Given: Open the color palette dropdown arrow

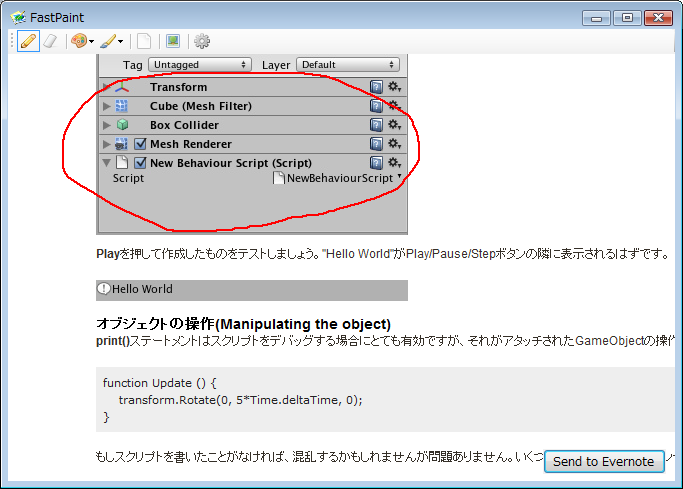Looking at the screenshot, I should pos(91,42).
